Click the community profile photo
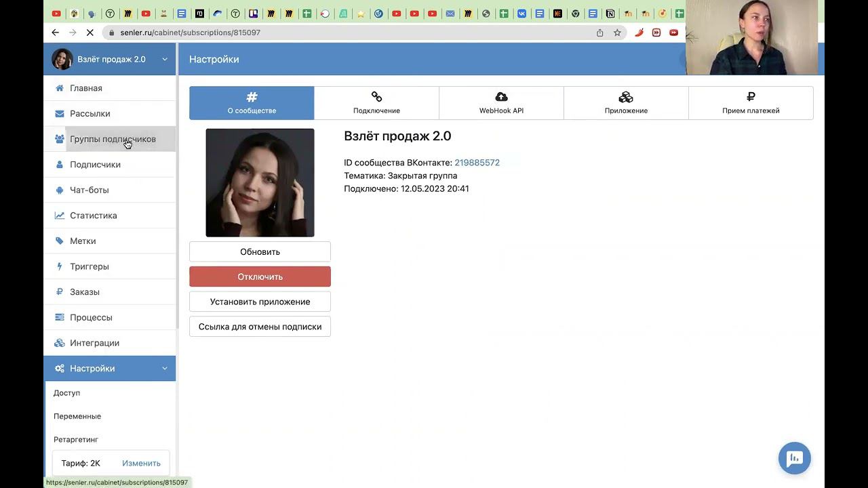This screenshot has height=488, width=868. (260, 183)
